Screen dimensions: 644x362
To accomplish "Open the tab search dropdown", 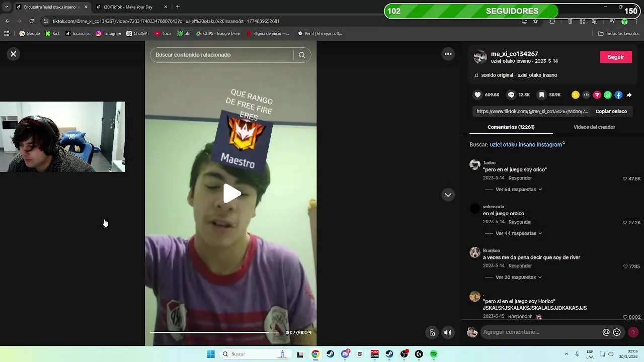I will [x=7, y=7].
